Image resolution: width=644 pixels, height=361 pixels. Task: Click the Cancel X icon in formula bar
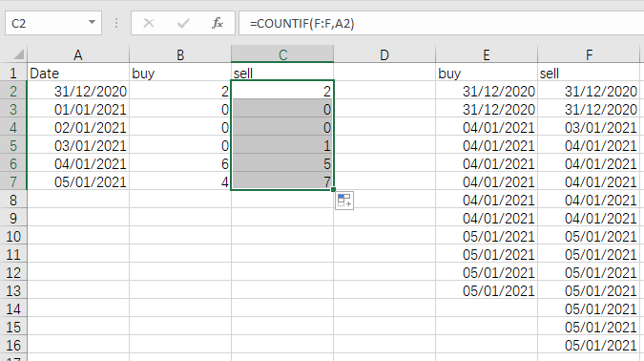[x=149, y=24]
